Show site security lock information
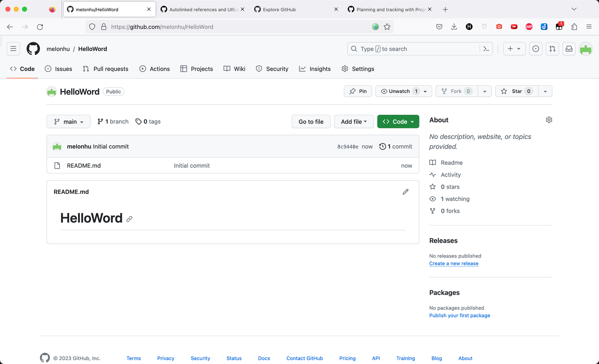This screenshot has width=599, height=364. (x=104, y=27)
